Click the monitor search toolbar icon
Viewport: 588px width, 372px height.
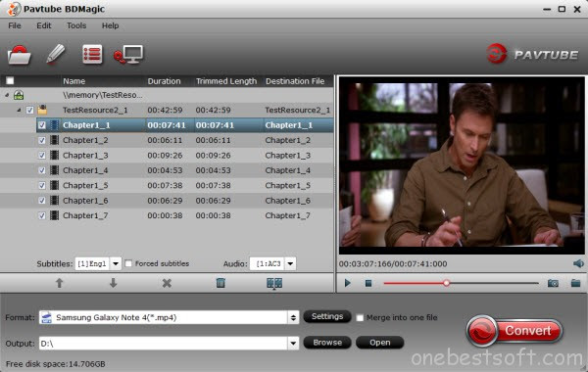[128, 55]
